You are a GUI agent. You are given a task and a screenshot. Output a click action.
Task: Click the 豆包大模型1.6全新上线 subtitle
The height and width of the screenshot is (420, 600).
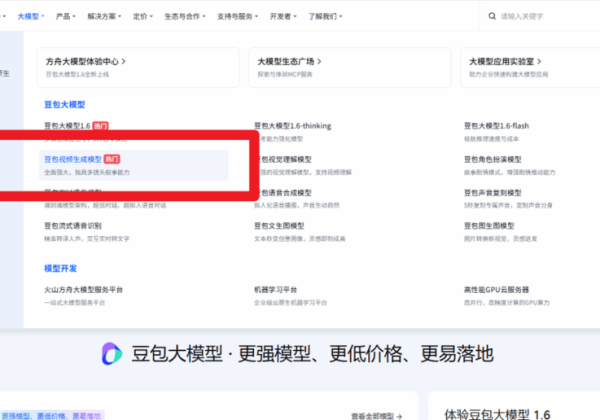tap(77, 74)
